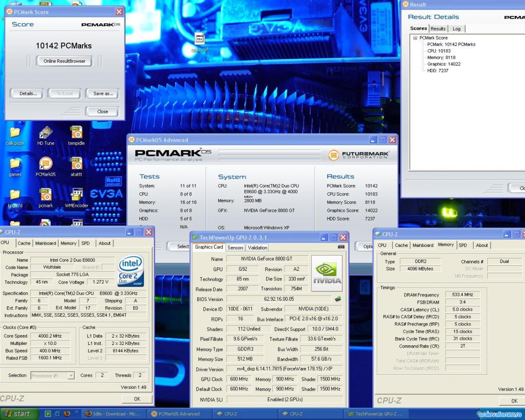Click the Save as... button
Viewport: 525px width, 420px height.
coord(103,94)
